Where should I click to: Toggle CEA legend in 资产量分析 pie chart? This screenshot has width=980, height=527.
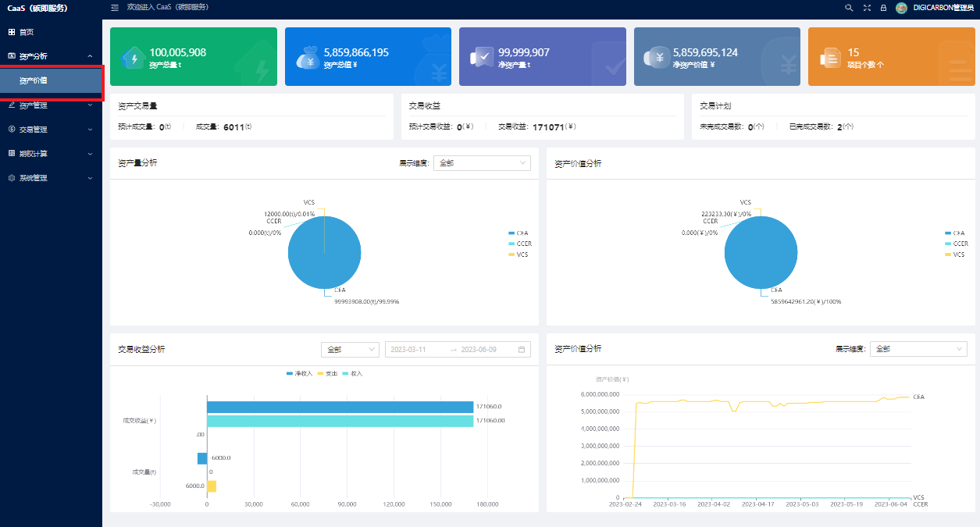tap(518, 233)
